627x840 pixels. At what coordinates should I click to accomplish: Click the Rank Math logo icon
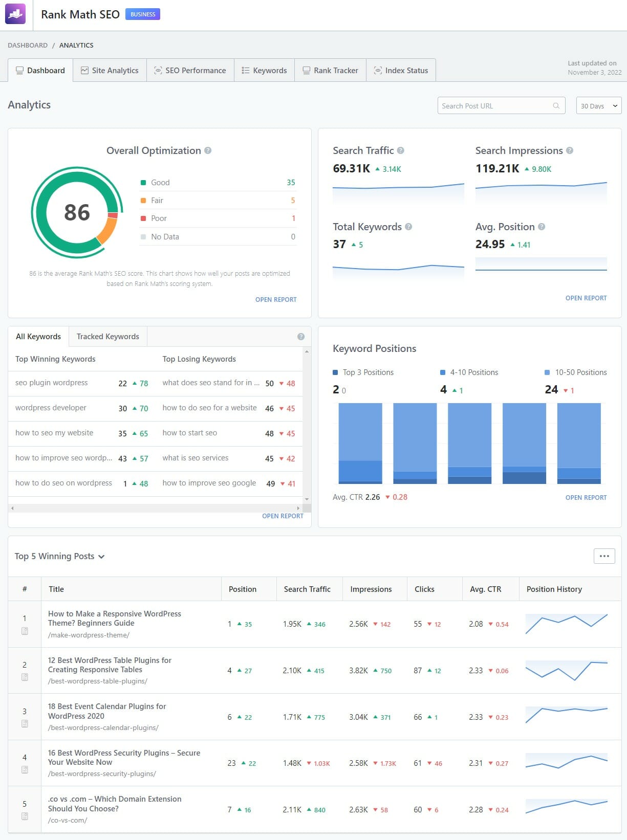click(15, 14)
